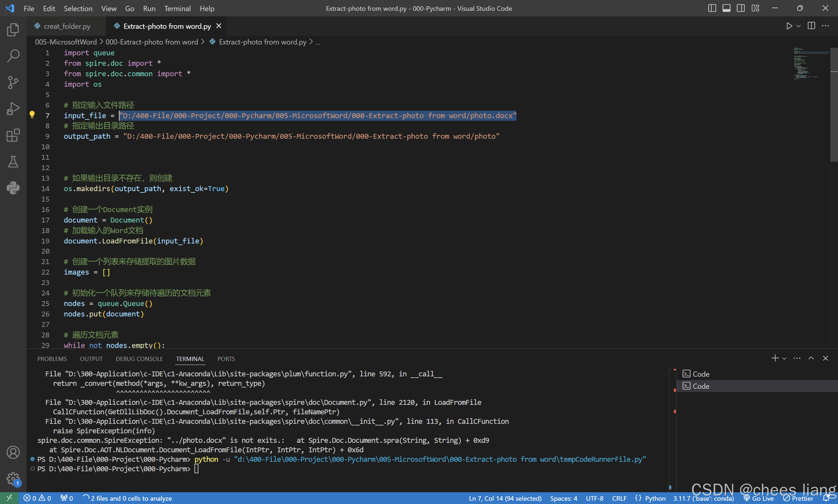Screen dimensions: 838x504
Task: Open the Explorer view in activity bar
Action: (x=13, y=30)
